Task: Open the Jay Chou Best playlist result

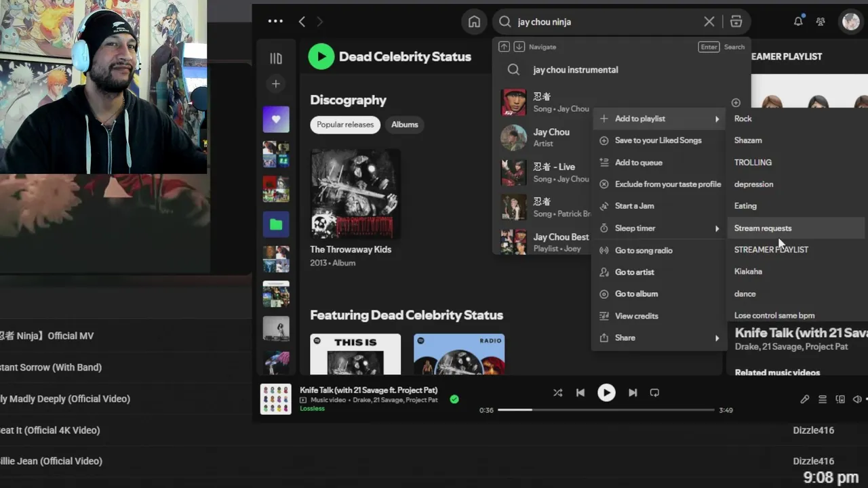Action: (546, 242)
